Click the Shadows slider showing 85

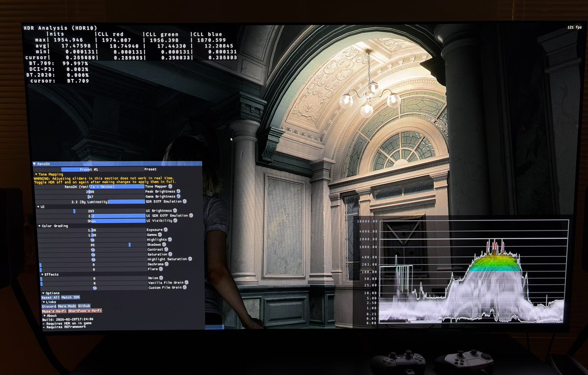pyautogui.click(x=92, y=245)
